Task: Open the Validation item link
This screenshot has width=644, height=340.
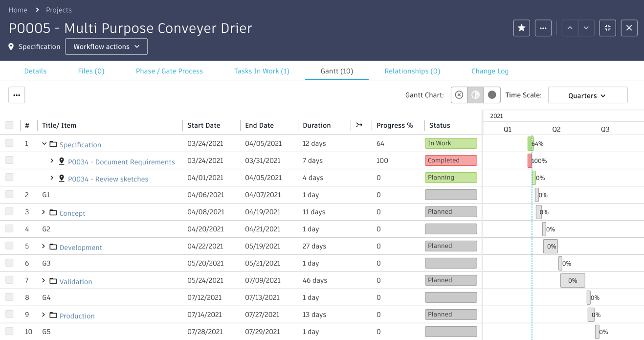Action: [76, 282]
